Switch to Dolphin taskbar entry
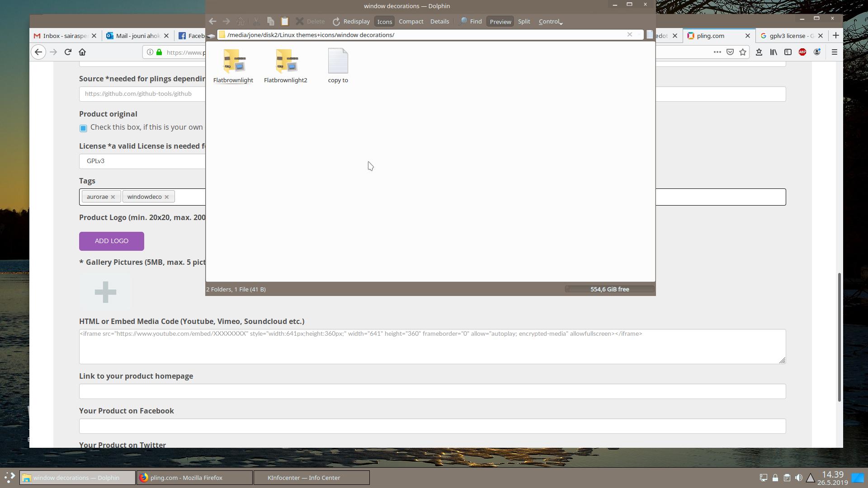This screenshot has height=488, width=868. tap(77, 478)
